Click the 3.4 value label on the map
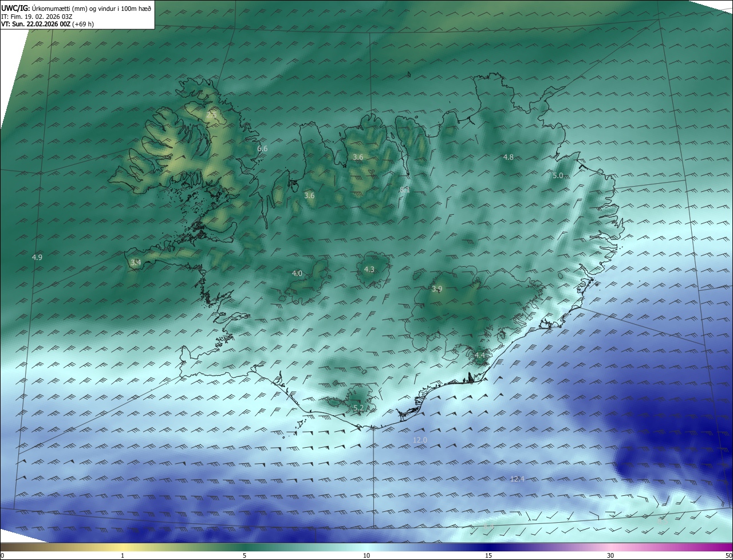The image size is (733, 560). point(136,262)
